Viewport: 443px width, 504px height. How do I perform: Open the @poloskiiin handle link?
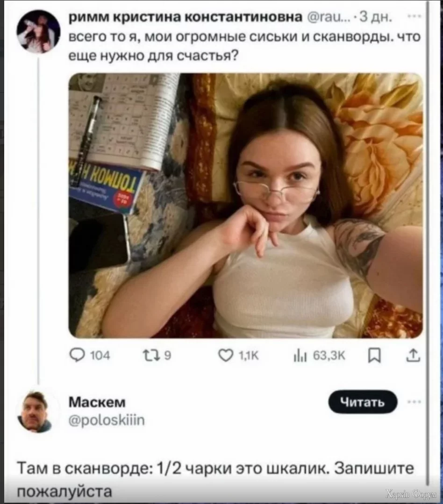pyautogui.click(x=107, y=420)
